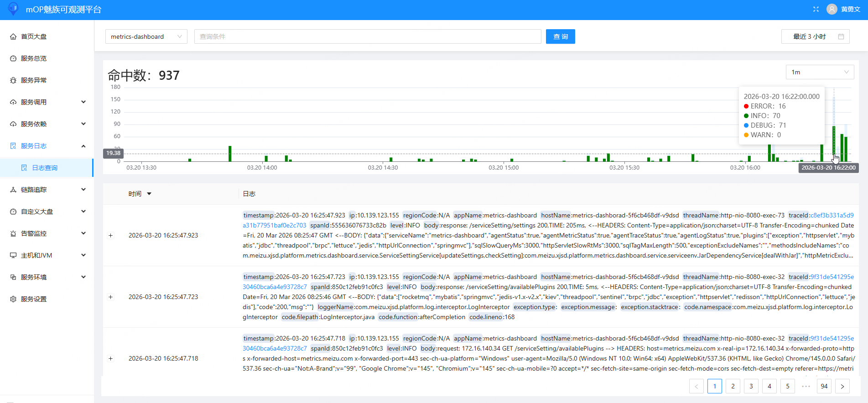This screenshot has height=403, width=868.
Task: Expand the first log row plus icon
Action: click(110, 236)
